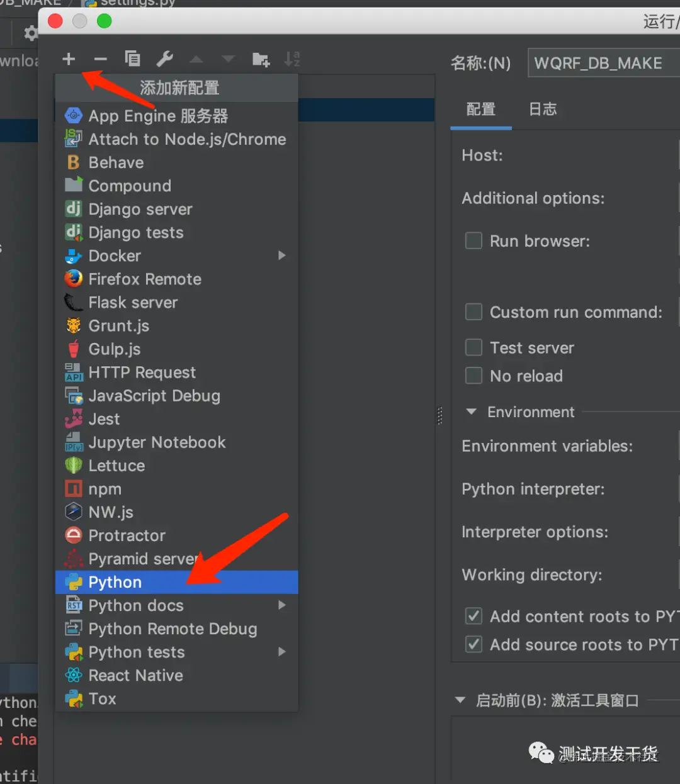Viewport: 680px width, 784px height.
Task: Click the minus Remove Configuration icon
Action: pos(100,59)
